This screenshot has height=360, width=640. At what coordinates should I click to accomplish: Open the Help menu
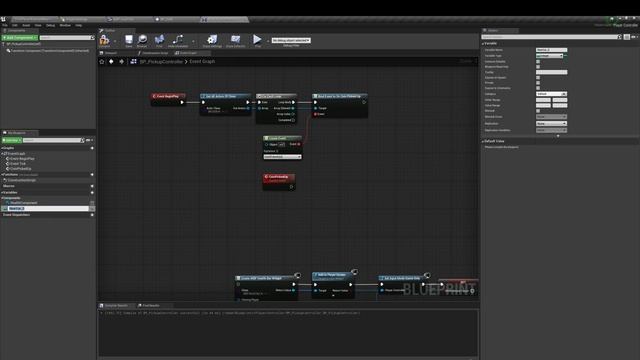(x=78, y=25)
